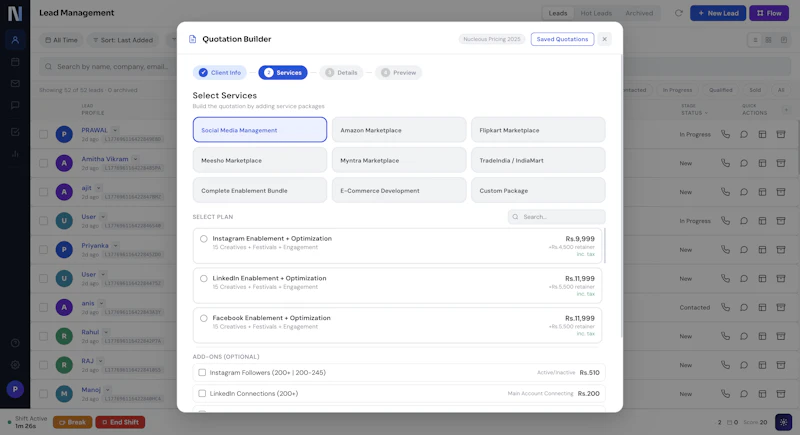Screen dimensions: 800x435
Task: Expand the dropdown next to PRAWAL
Action: 115,130
